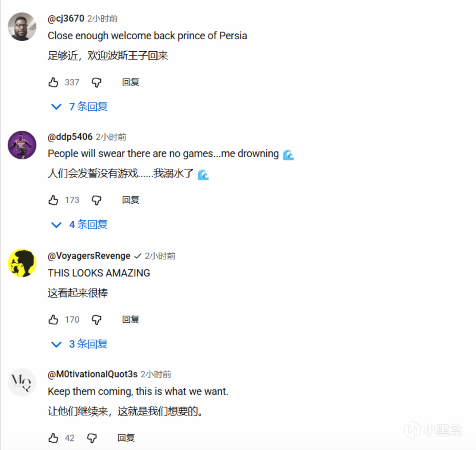The width and height of the screenshot is (476, 450).
Task: Expand the 3 replies under @VoyagersRevenge
Action: pos(79,344)
